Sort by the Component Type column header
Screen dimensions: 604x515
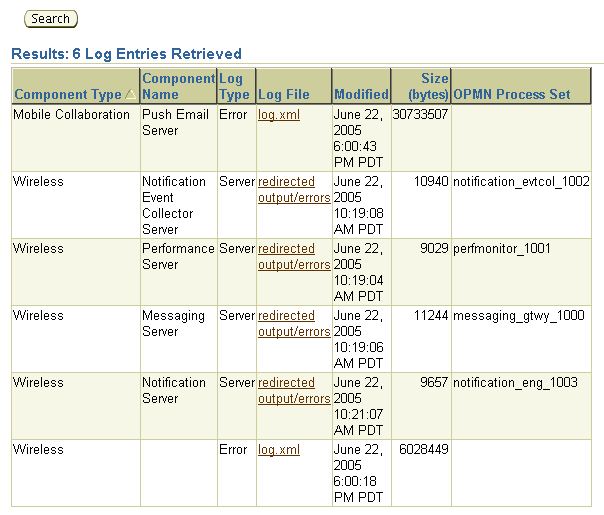pos(67,95)
